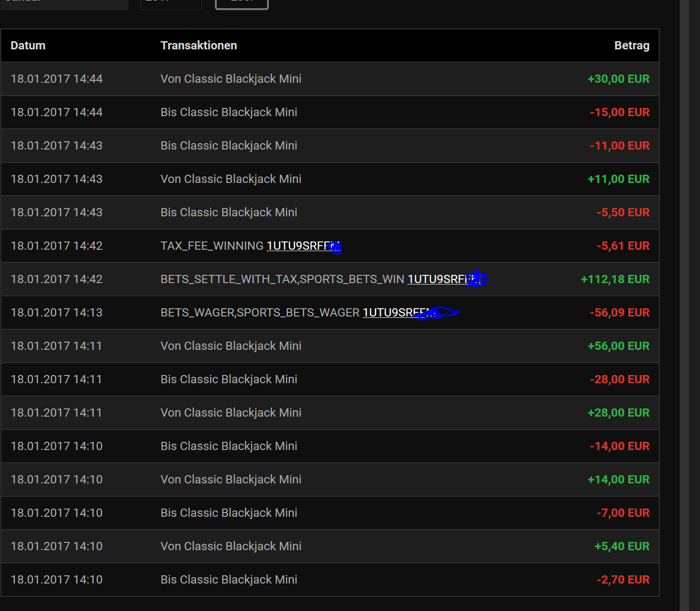The width and height of the screenshot is (700, 611).
Task: Select the +30,00 EUR amount
Action: [619, 79]
